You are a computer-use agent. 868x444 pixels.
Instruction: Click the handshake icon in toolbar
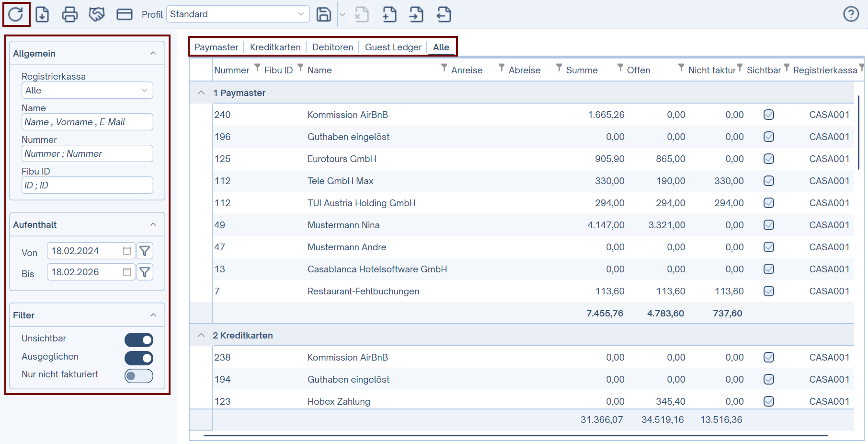click(x=97, y=14)
